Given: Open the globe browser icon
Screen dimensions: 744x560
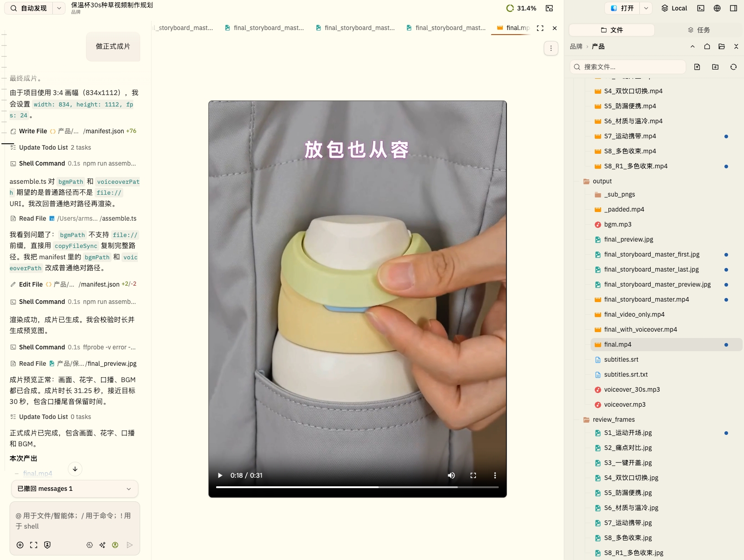Looking at the screenshot, I should 717,8.
